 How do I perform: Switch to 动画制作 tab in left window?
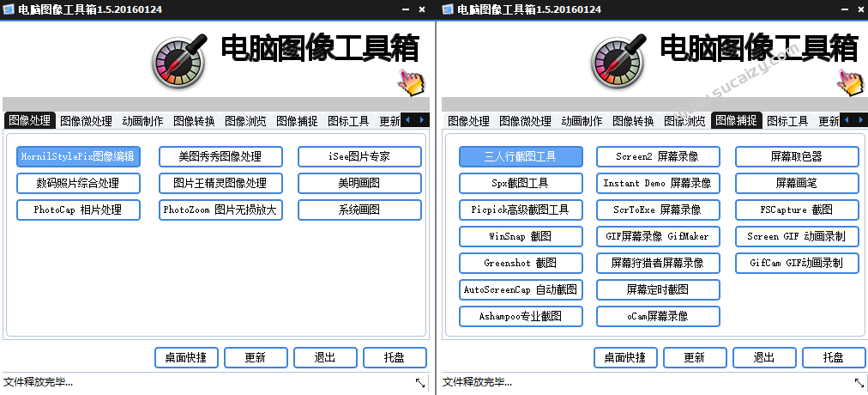[x=142, y=121]
